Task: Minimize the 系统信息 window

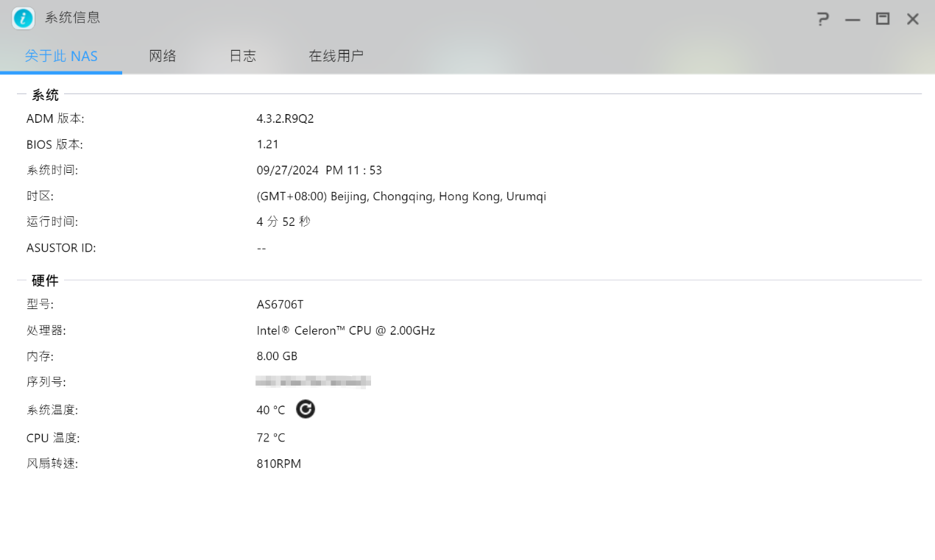Action: click(x=853, y=19)
